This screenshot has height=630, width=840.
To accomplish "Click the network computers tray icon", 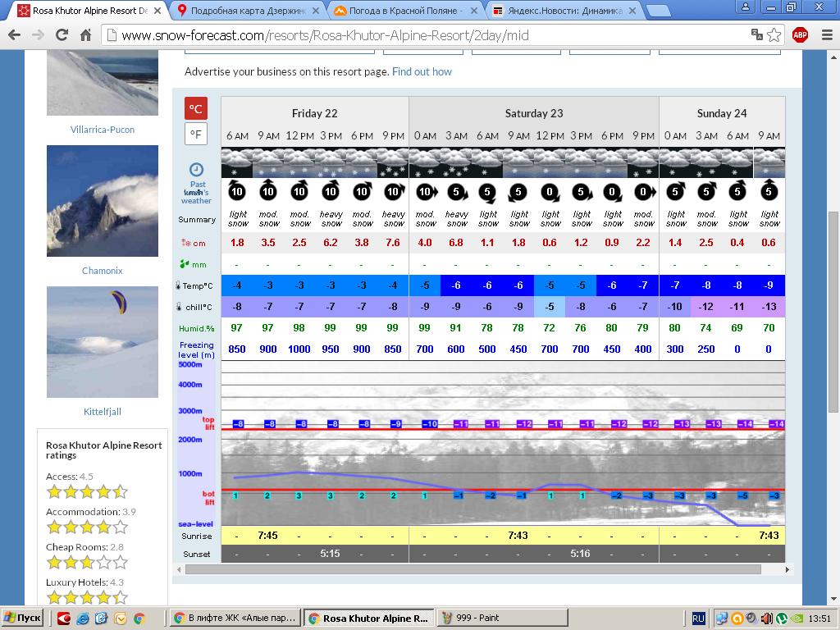I will click(x=722, y=619).
